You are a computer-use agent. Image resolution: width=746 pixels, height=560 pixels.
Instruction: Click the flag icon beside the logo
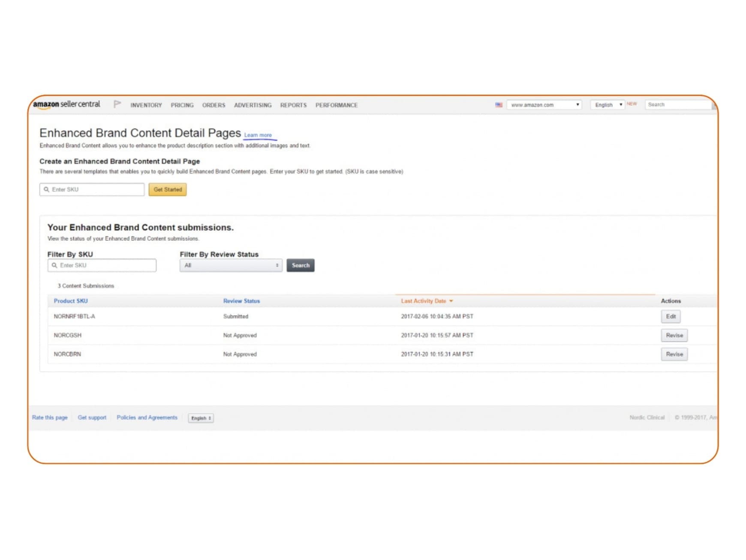pyautogui.click(x=117, y=104)
